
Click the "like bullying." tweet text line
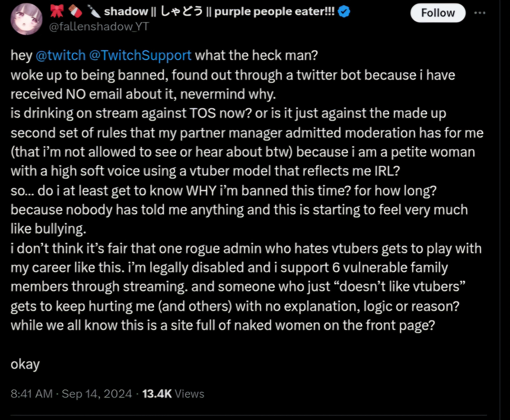pyautogui.click(x=48, y=229)
